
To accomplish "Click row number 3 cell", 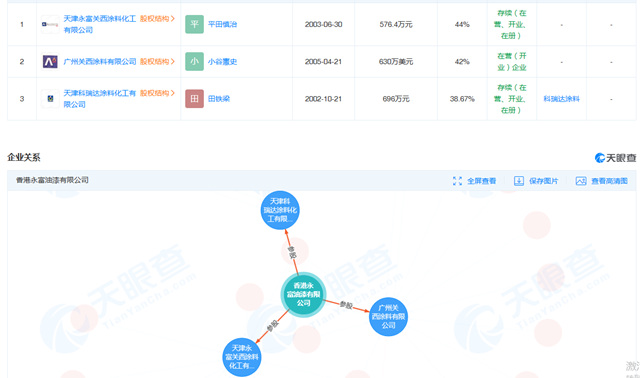I will (x=22, y=99).
